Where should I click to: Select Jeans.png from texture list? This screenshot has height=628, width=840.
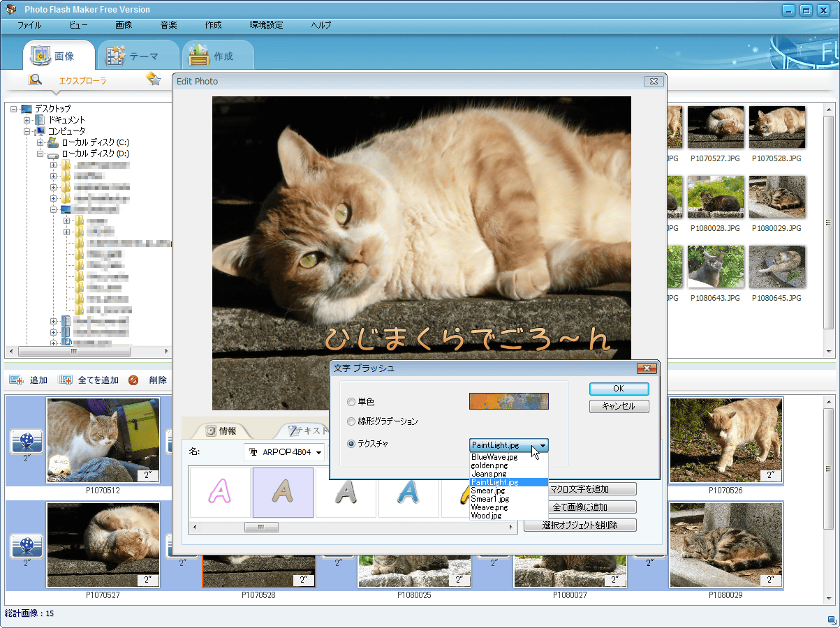[508, 474]
